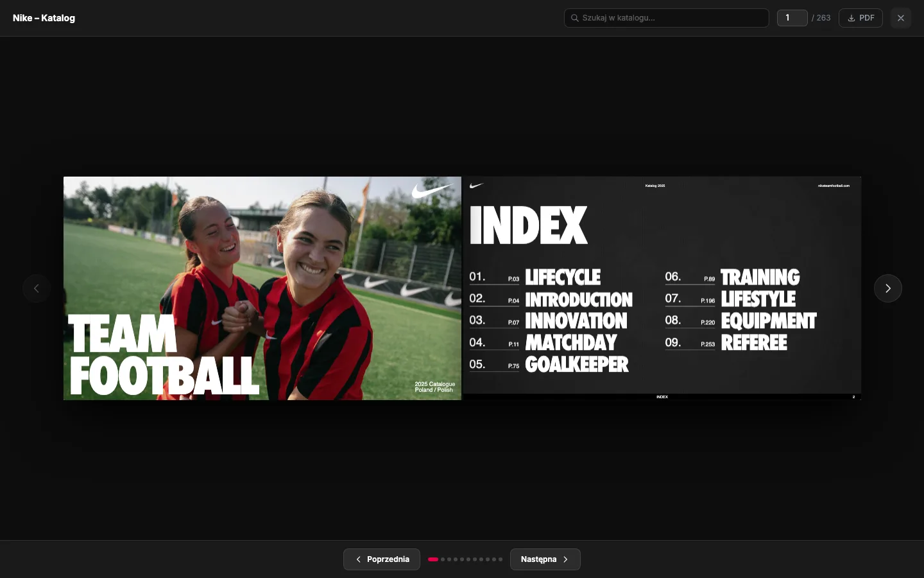
Task: Go back with the Poprzednia button
Action: tap(382, 559)
